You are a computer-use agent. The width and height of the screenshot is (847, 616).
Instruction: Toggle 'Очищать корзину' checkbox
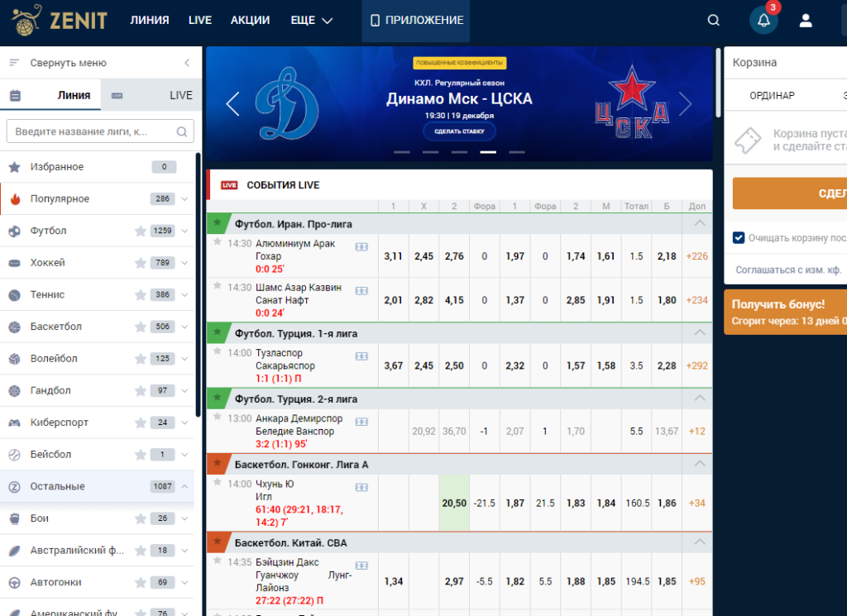pyautogui.click(x=739, y=237)
